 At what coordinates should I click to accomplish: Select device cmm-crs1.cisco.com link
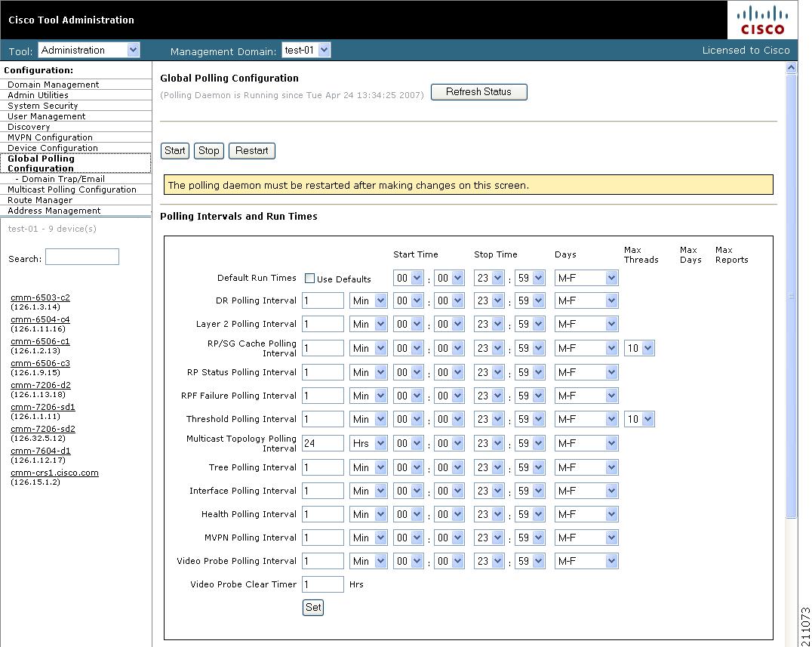pos(54,473)
